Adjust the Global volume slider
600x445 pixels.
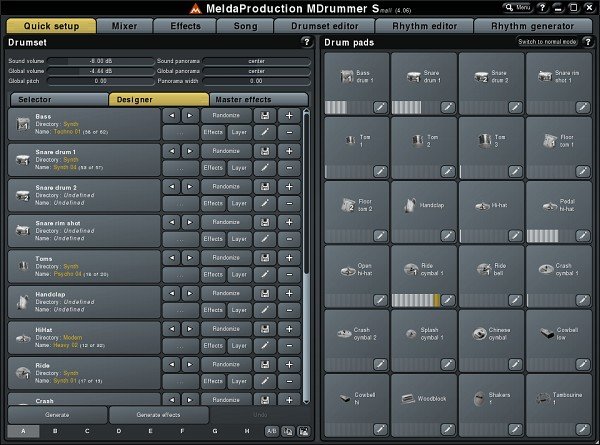[101, 71]
